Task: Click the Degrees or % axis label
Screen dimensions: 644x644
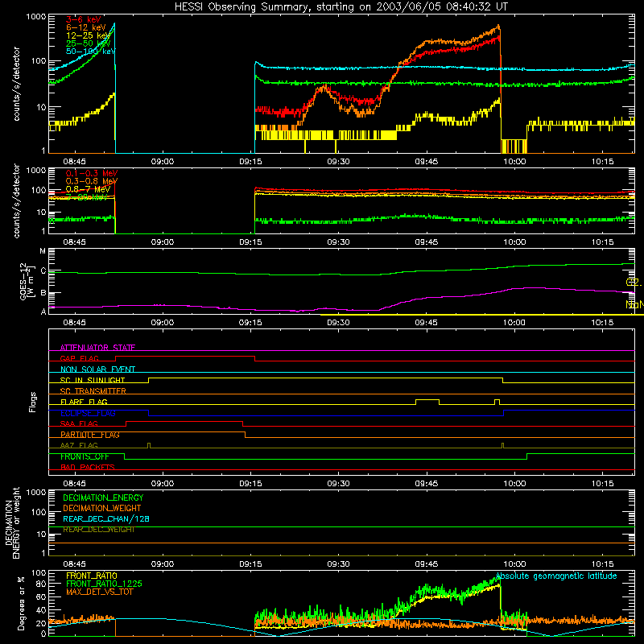Action: pos(21,603)
